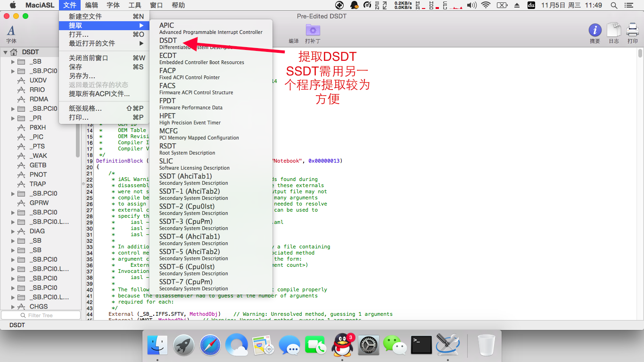Select the GETB tree item
The width and height of the screenshot is (644, 362).
coord(38,165)
